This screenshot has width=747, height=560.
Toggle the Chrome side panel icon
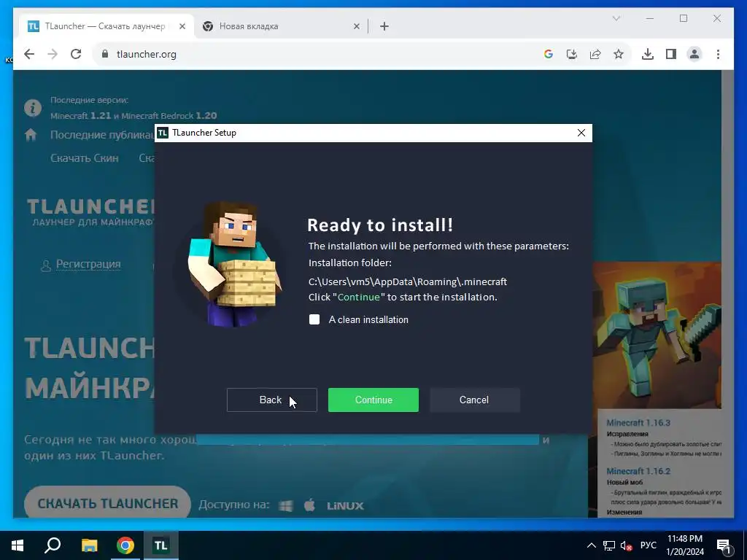671,54
